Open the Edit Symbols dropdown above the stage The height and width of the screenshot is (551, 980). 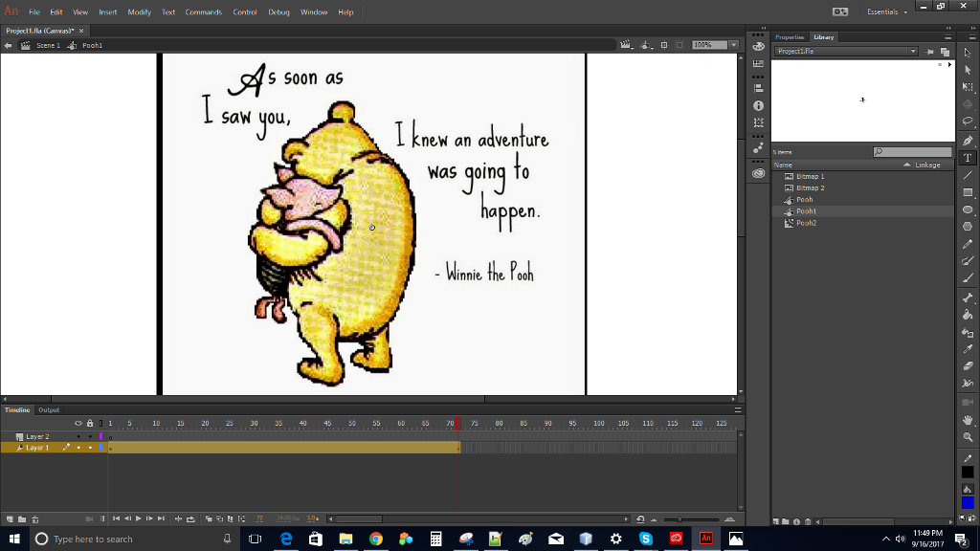tap(646, 44)
